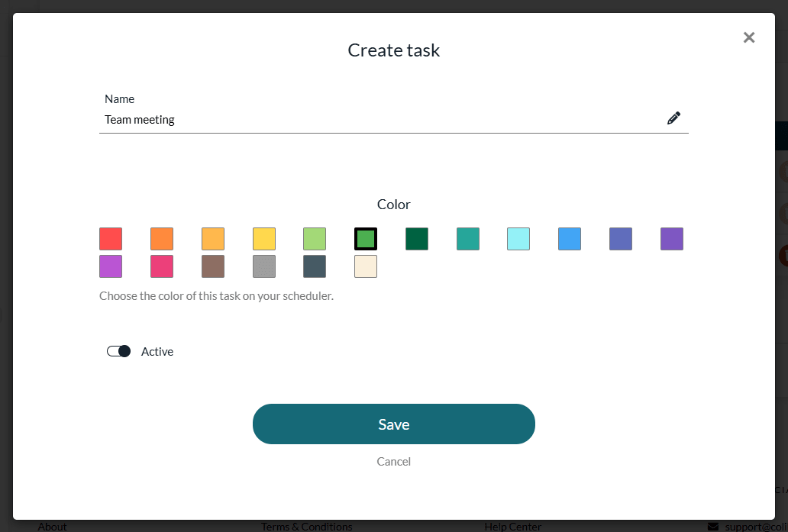Click the selected green swatch with black border
This screenshot has width=788, height=532.
tap(366, 239)
